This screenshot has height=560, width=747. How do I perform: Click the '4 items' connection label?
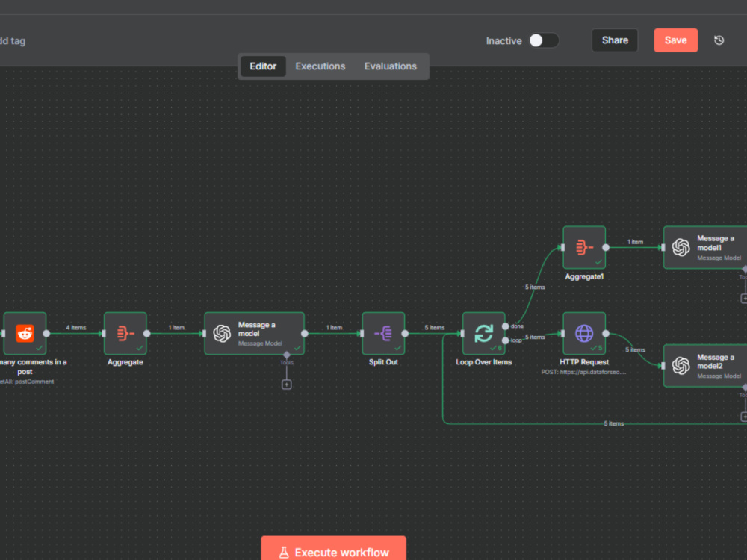pyautogui.click(x=76, y=328)
